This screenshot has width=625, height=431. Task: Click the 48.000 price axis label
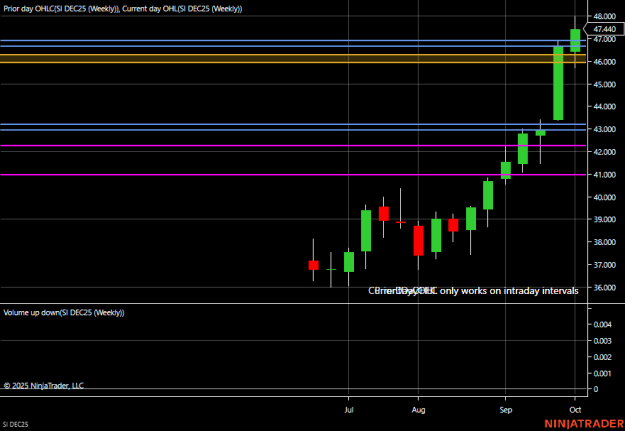point(604,16)
